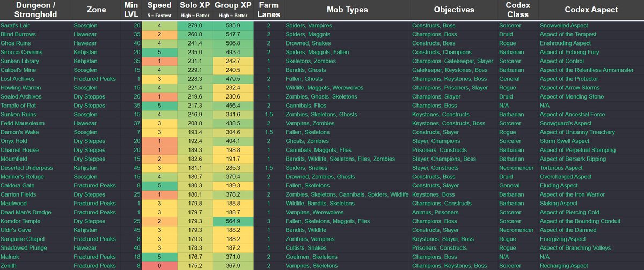
Task: Click the Min LVL column header
Action: tap(131, 10)
